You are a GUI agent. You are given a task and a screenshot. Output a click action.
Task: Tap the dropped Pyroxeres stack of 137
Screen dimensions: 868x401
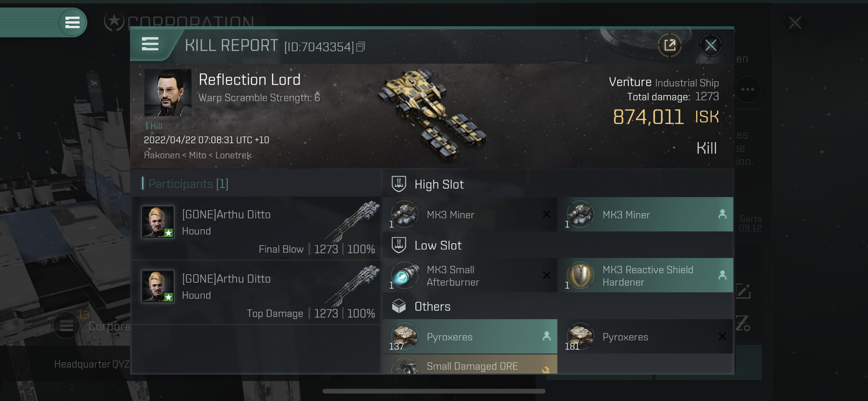click(x=470, y=336)
